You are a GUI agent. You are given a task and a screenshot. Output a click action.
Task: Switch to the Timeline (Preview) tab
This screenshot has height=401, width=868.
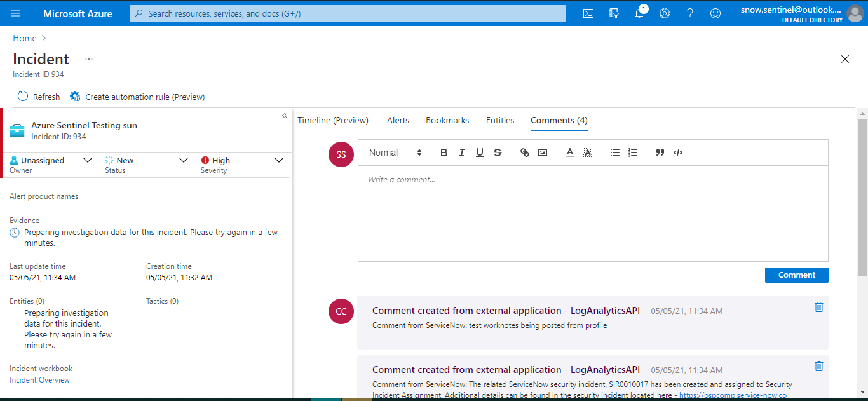click(x=333, y=120)
